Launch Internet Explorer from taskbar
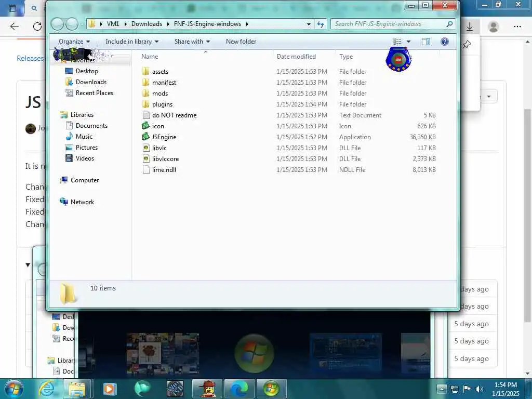The width and height of the screenshot is (532, 399). 46,389
